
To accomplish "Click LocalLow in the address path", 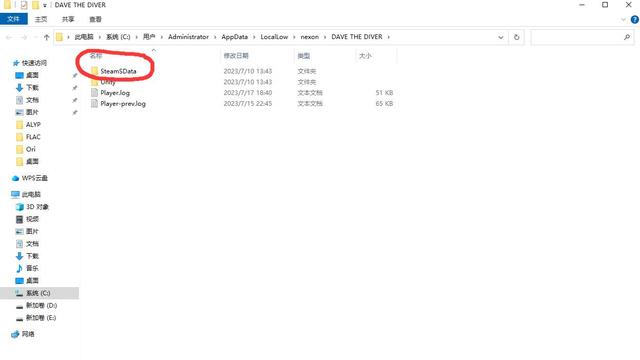I will (x=274, y=37).
